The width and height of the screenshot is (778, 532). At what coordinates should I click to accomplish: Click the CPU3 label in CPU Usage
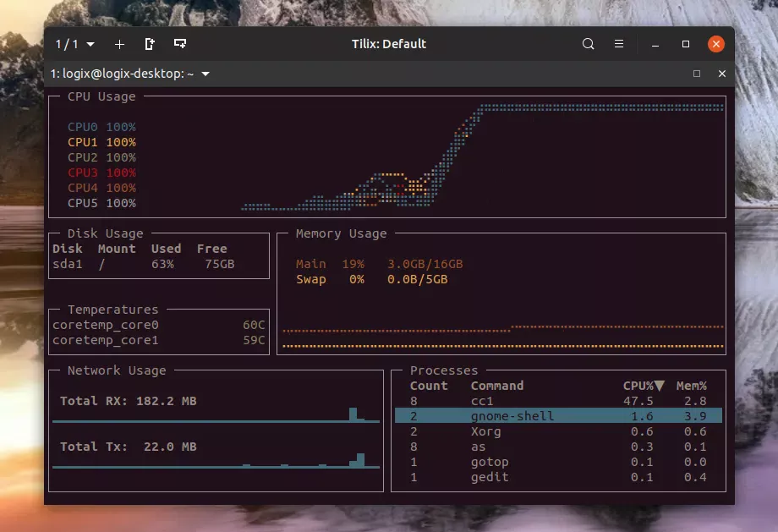click(x=84, y=173)
